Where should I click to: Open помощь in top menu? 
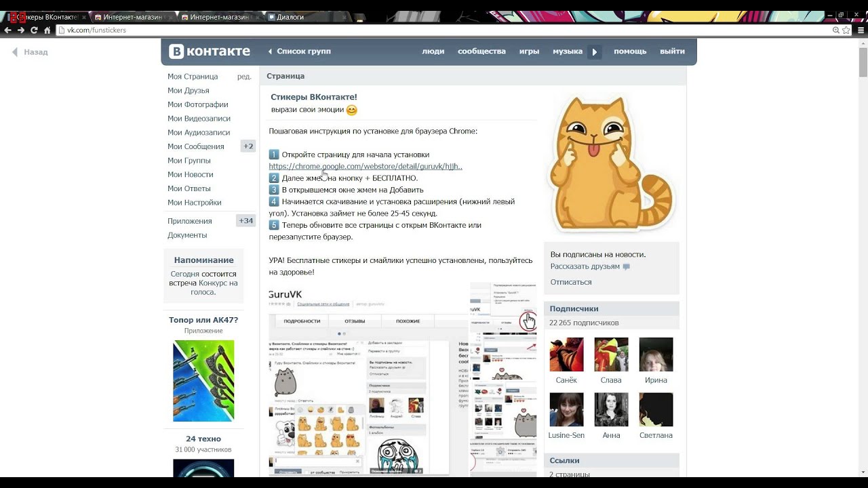point(630,52)
